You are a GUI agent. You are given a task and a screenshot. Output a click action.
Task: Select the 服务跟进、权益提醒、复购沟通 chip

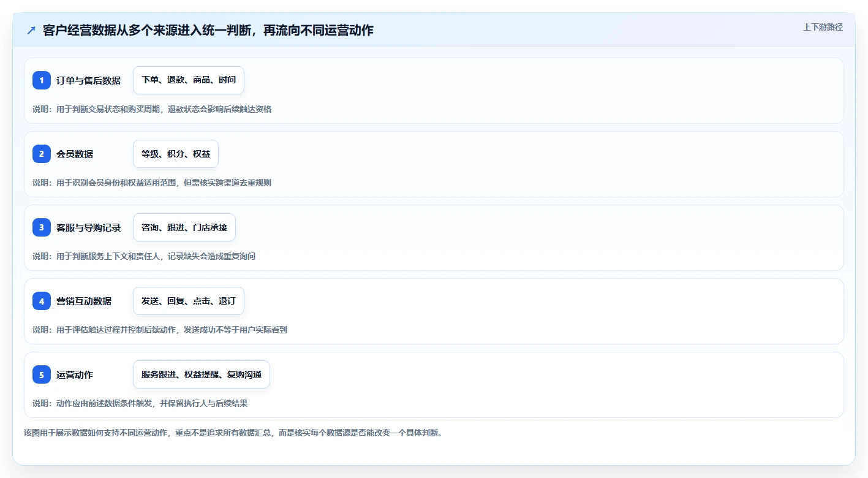pos(202,374)
